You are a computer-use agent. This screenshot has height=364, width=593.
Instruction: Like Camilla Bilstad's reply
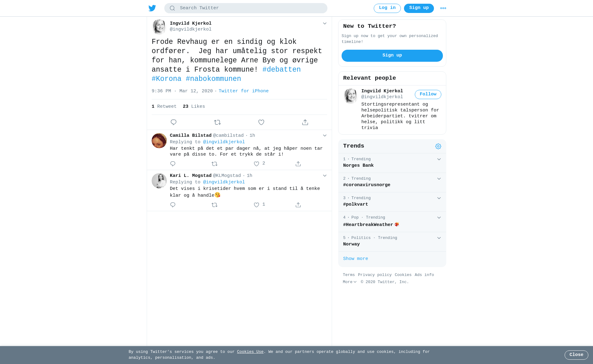tap(256, 164)
